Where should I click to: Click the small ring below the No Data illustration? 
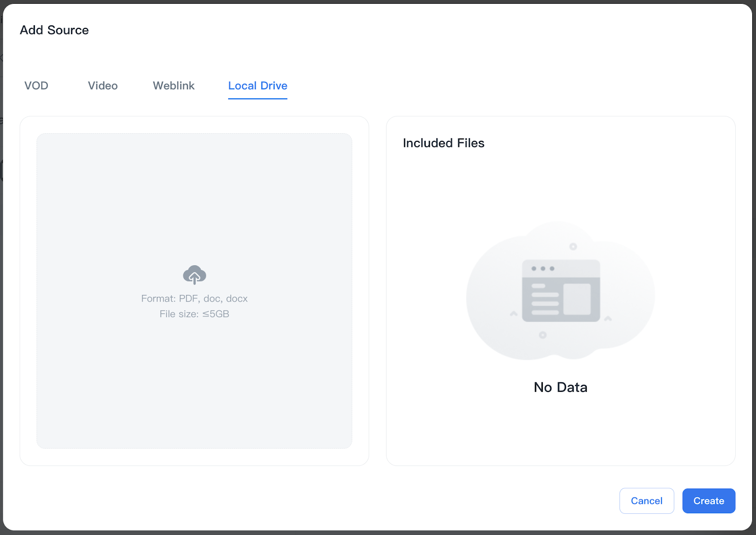[542, 335]
